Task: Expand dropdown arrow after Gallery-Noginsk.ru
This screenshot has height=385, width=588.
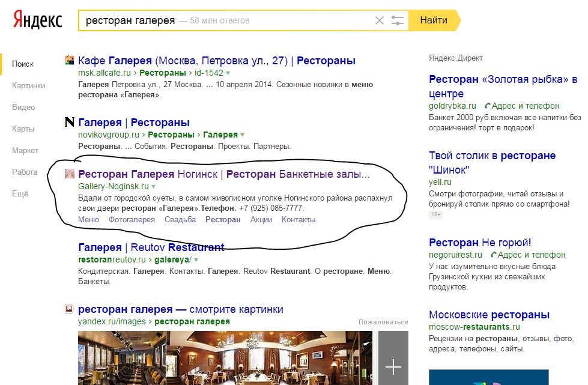Action: pos(153,187)
